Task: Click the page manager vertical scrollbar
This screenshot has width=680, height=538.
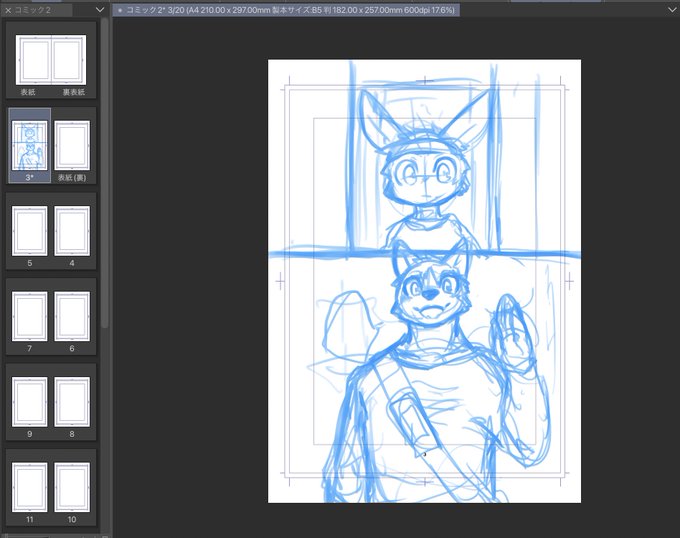Action: [105, 173]
